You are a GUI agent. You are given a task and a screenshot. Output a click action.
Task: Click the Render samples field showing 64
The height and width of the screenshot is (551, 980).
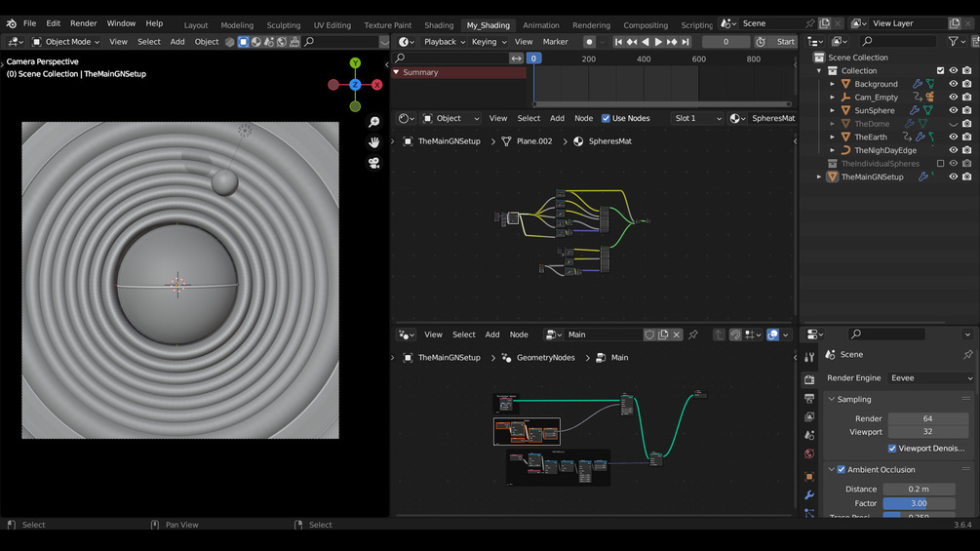(926, 418)
